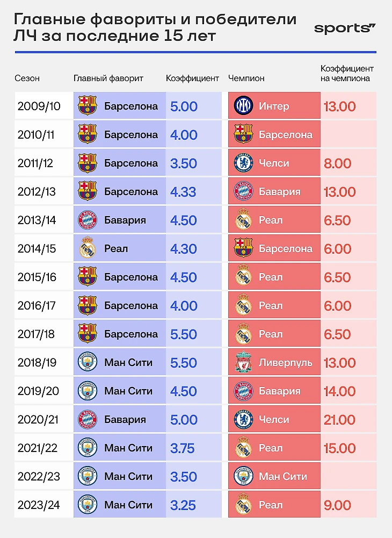
Task: Click the Real Madrid crest in the 2014/15 favorite cell
Action: point(88,247)
